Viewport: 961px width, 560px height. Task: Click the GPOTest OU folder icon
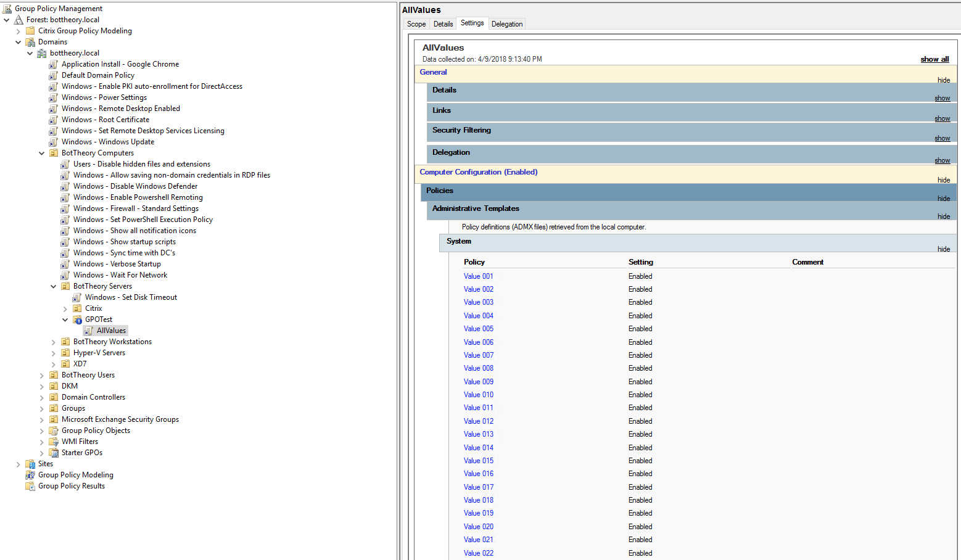[x=77, y=319]
